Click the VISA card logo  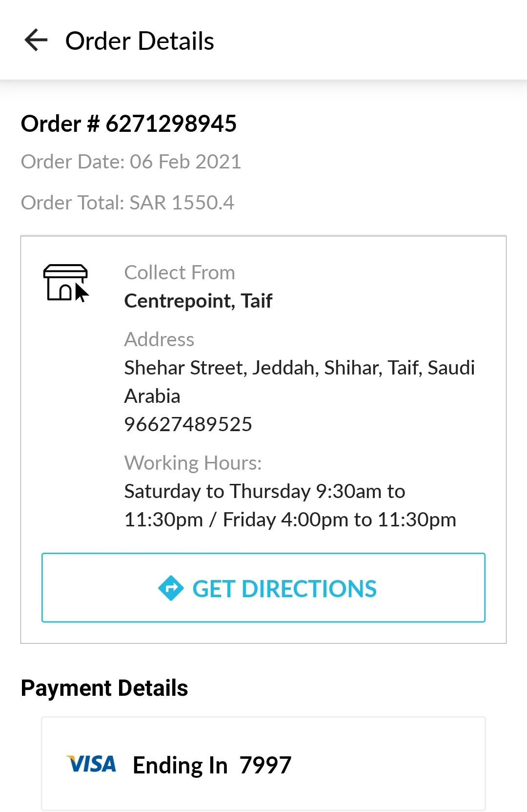tap(91, 764)
